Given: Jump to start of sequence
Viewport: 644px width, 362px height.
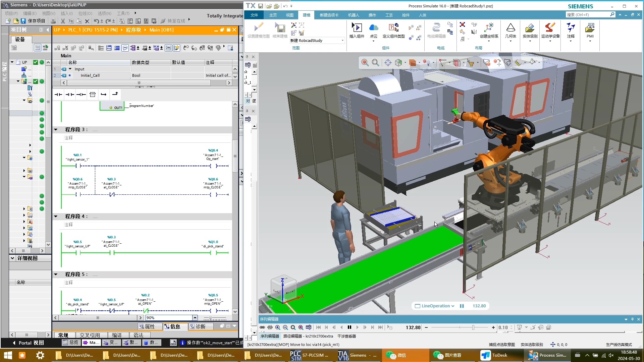Looking at the screenshot, I should [319, 327].
